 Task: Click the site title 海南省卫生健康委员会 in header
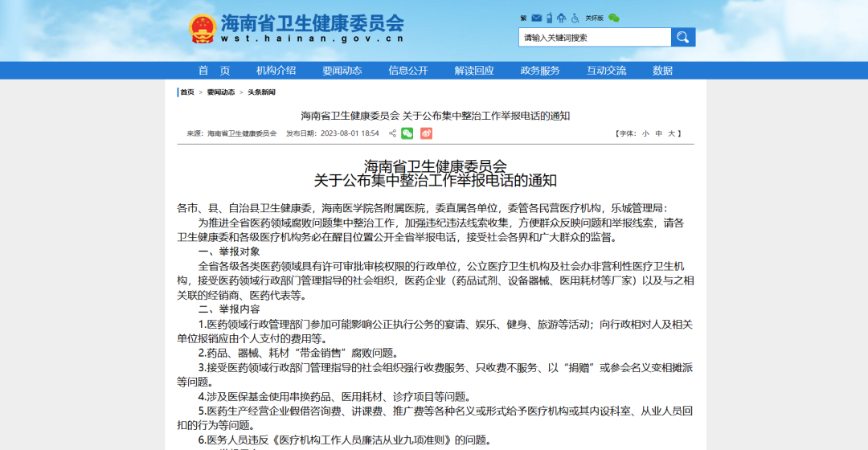(x=313, y=23)
